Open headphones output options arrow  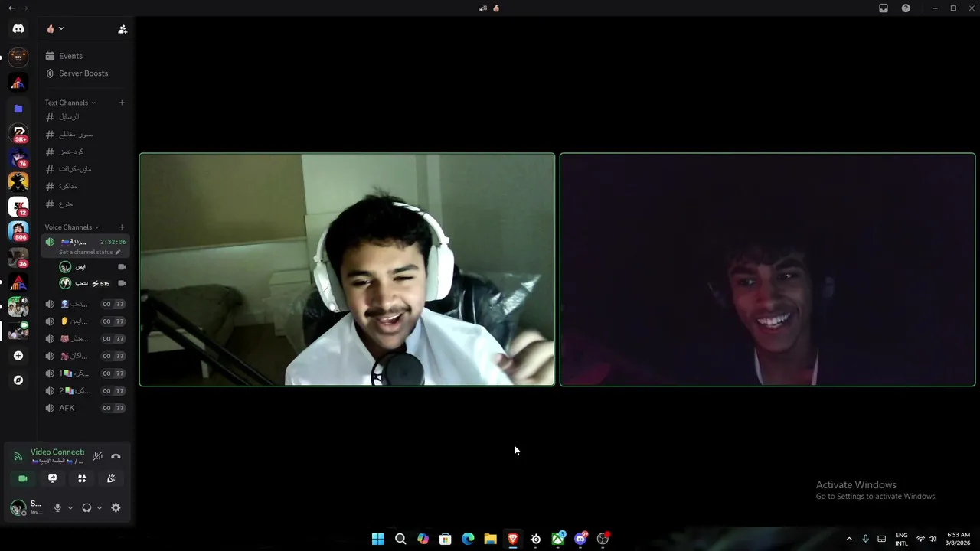pyautogui.click(x=100, y=507)
